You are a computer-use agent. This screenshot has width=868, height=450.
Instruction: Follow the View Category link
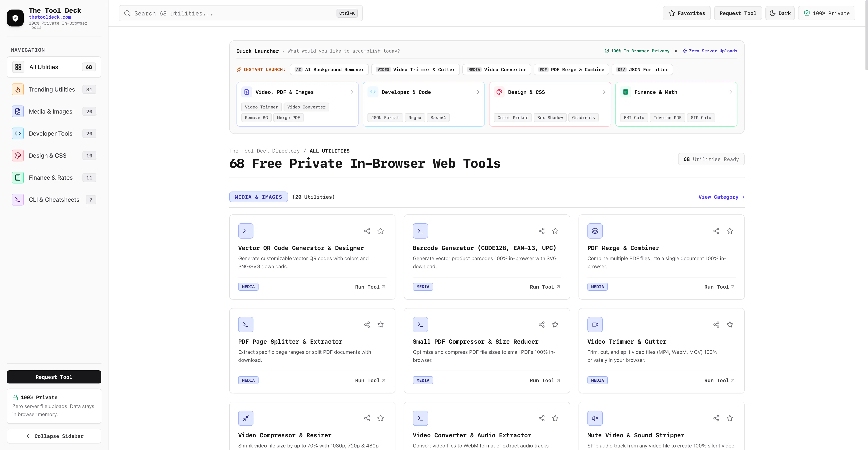tap(721, 197)
